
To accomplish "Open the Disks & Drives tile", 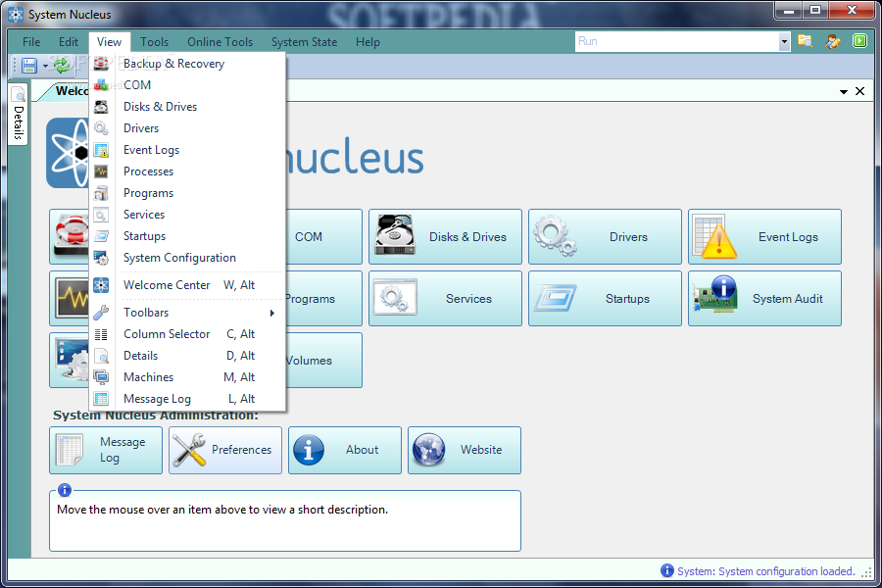I will pos(446,237).
